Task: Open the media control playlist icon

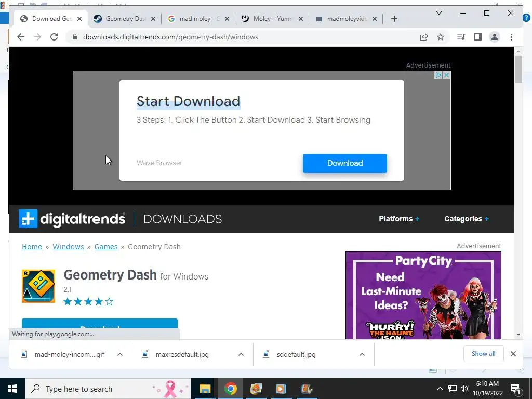Action: pos(461,37)
